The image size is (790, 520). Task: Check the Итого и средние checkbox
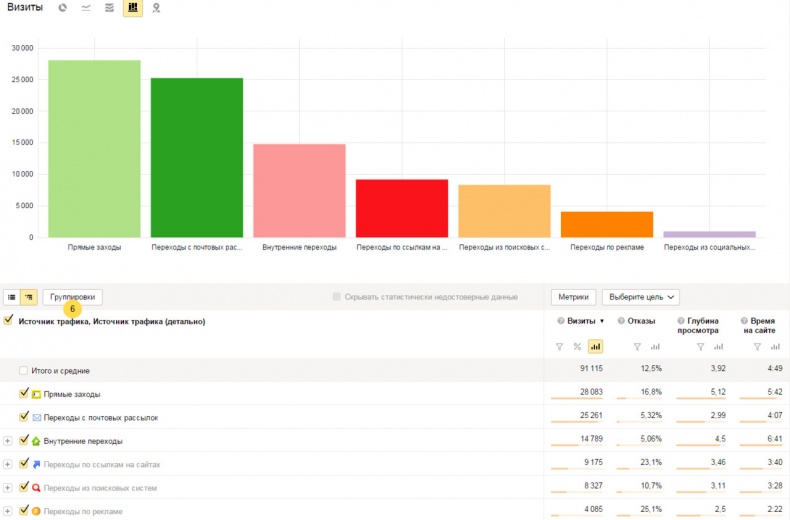24,370
